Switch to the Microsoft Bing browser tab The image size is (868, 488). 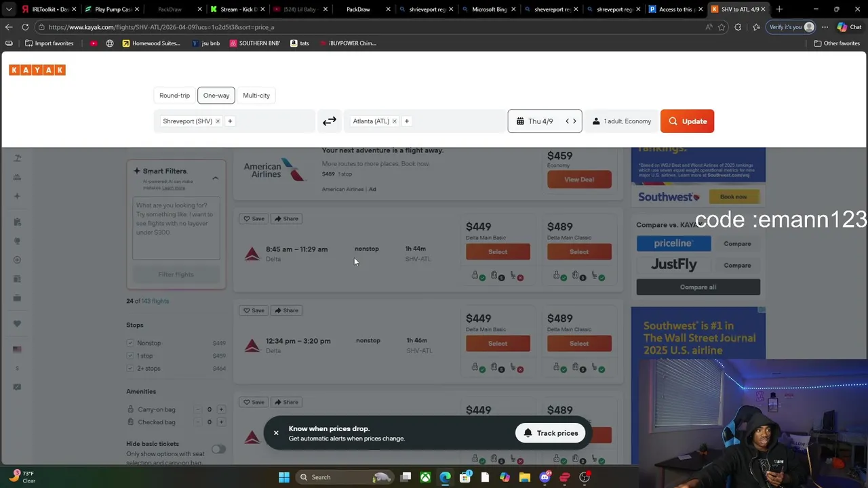(x=488, y=9)
